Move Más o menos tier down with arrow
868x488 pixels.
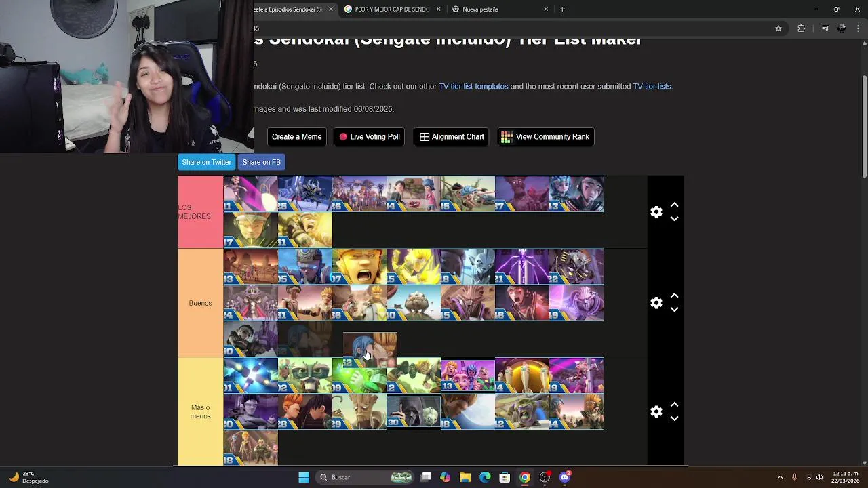coord(674,418)
